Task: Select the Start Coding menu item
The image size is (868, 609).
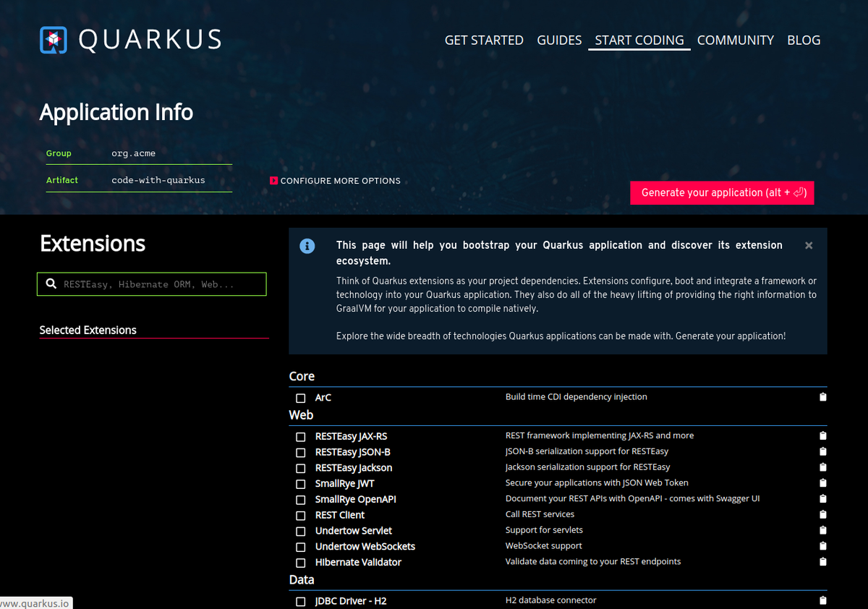Action: (639, 41)
